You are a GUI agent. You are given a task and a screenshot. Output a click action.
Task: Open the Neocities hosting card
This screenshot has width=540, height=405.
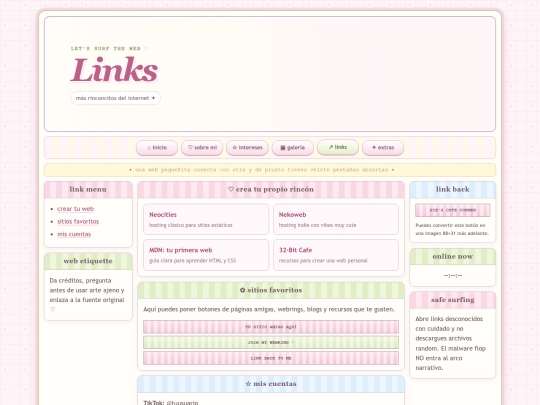[206, 219]
